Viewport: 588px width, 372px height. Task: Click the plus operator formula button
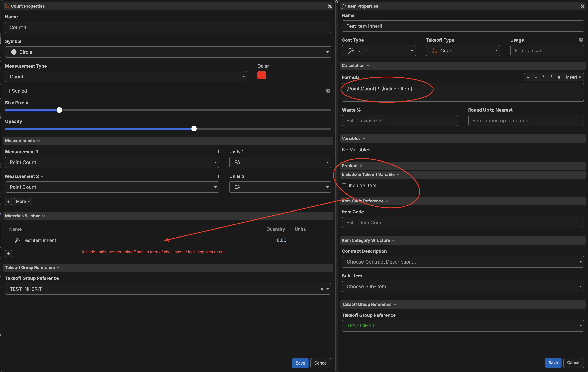[528, 77]
